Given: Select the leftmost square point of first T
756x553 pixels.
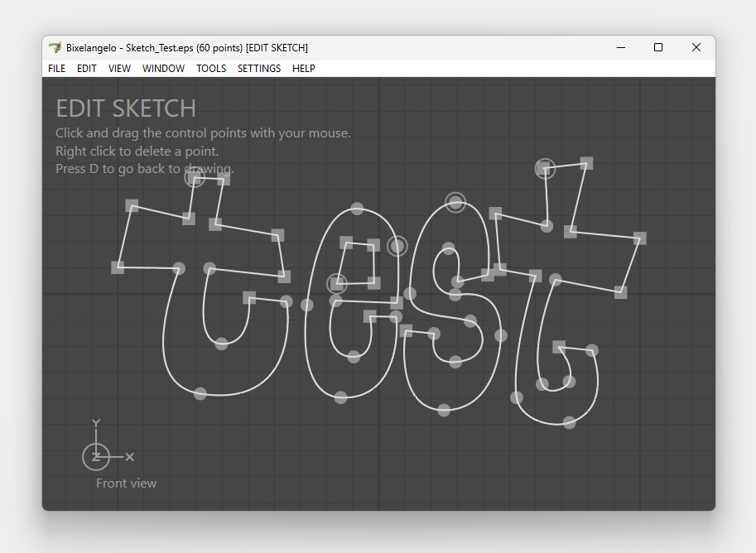Looking at the screenshot, I should (118, 267).
